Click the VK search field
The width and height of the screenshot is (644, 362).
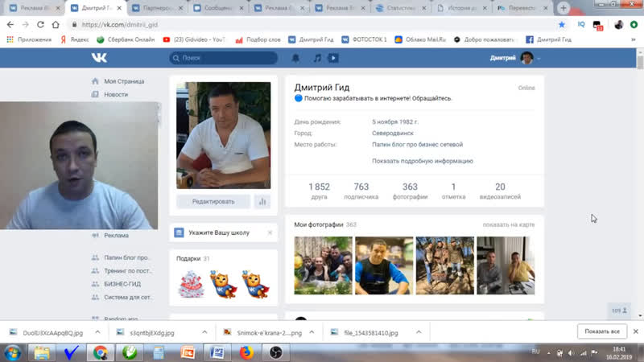224,58
